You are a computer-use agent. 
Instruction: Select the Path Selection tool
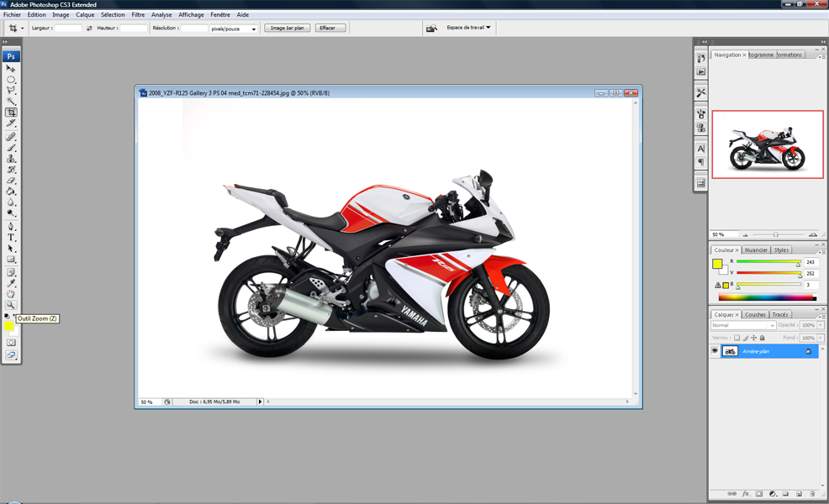coord(11,249)
